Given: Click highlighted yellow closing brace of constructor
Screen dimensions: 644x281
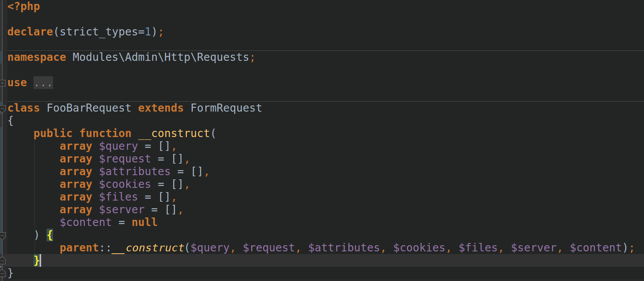Looking at the screenshot, I should [37, 261].
